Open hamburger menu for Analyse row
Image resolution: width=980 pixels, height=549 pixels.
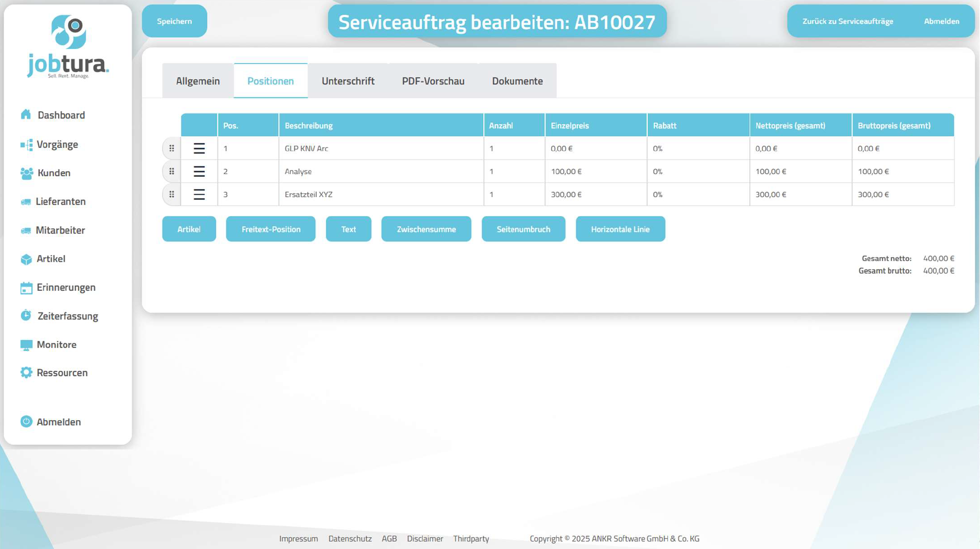click(199, 171)
